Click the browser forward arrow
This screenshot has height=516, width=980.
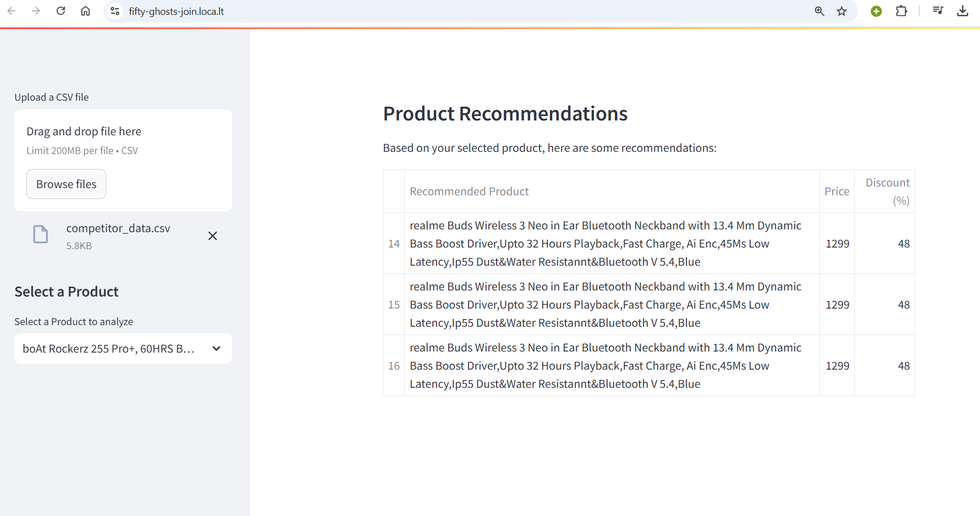point(36,11)
